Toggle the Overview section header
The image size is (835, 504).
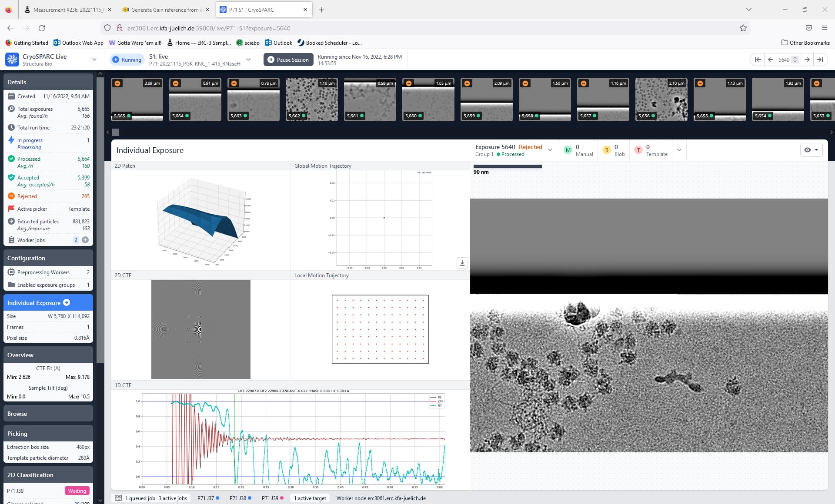click(48, 355)
